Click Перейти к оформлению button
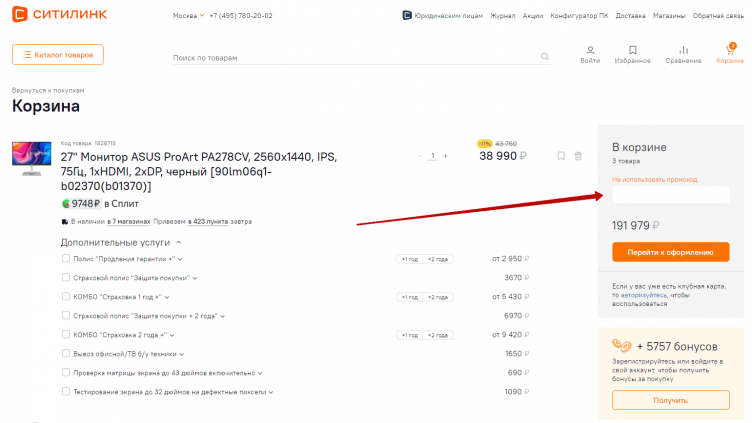This screenshot has width=752, height=423. (x=670, y=252)
